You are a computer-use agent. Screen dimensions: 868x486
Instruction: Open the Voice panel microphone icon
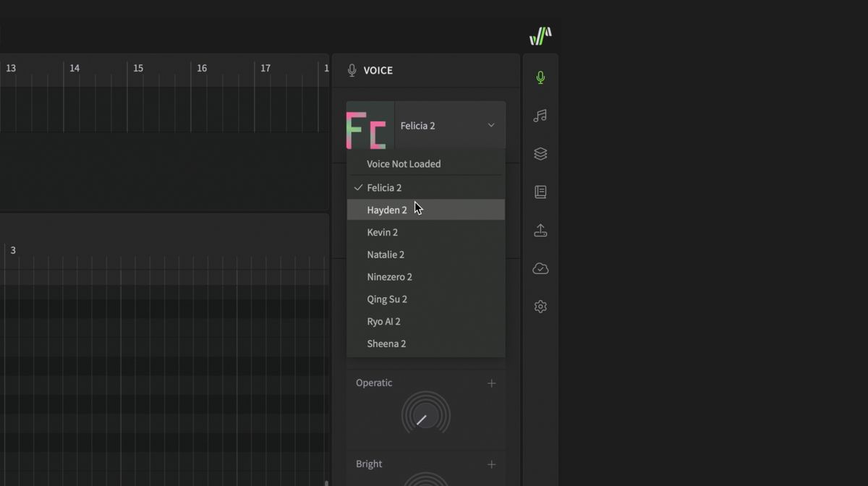point(540,77)
